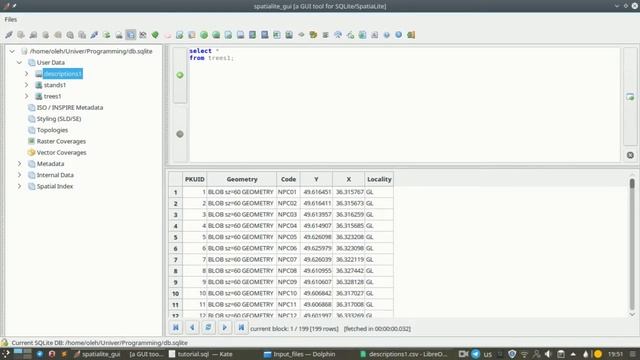The image size is (640, 360).
Task: Click the yellow folder toolbar icon
Action: pyautogui.click(x=313, y=35)
